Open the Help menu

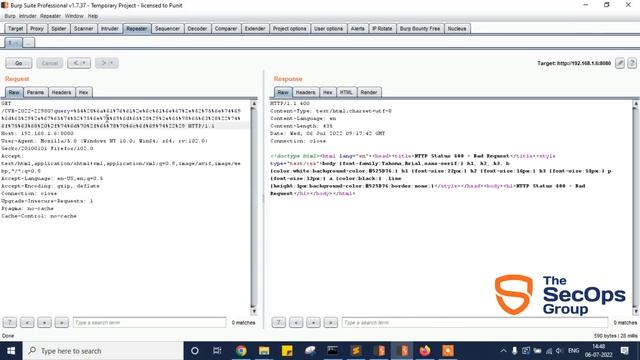pyautogui.click(x=93, y=16)
